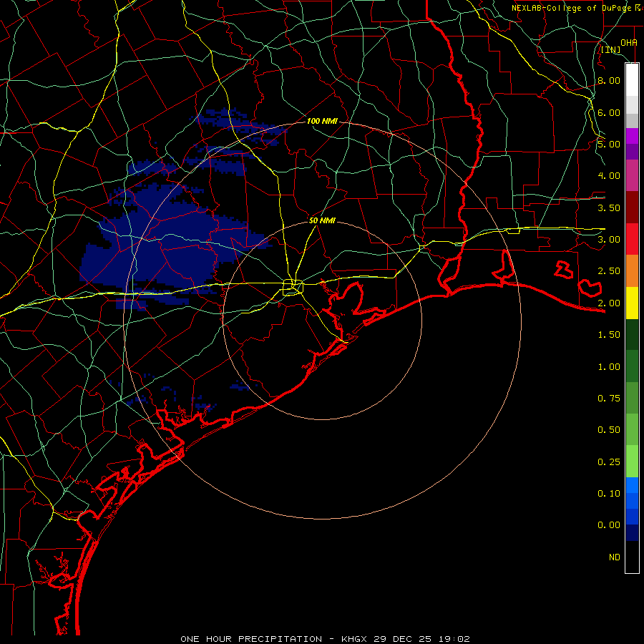Image resolution: width=644 pixels, height=644 pixels.
Task: Click the 0.25 legend value
Action: pos(609,462)
